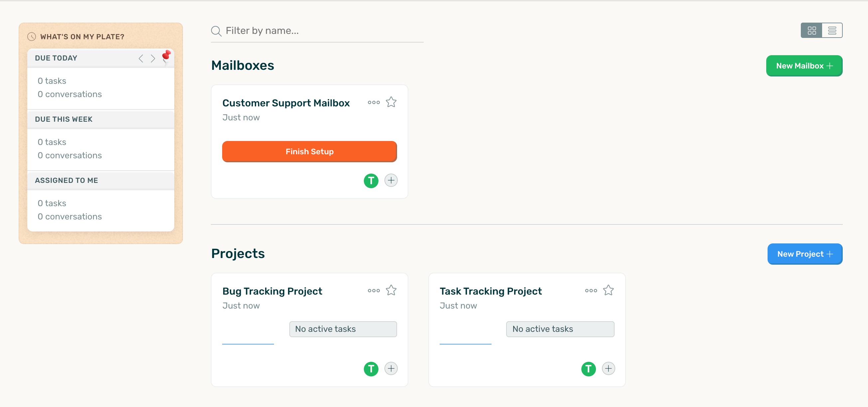Go to next day in Due Today
This screenshot has width=868, height=407.
[153, 59]
